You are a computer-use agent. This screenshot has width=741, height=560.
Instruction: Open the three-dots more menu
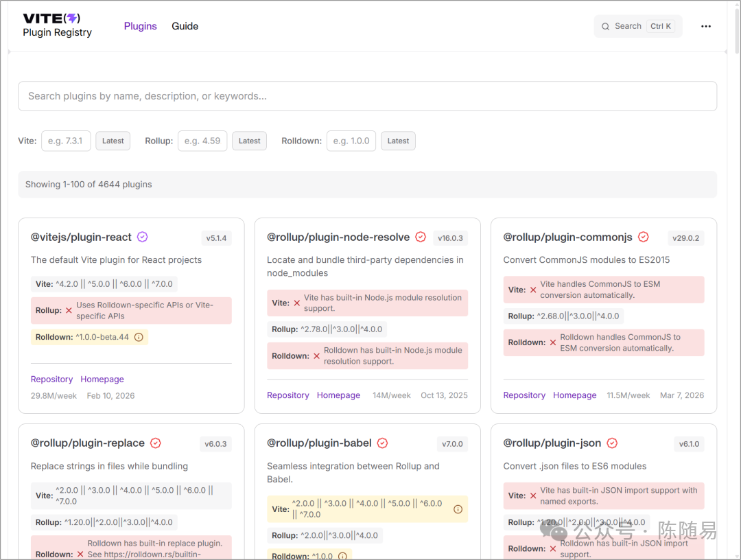pos(705,27)
